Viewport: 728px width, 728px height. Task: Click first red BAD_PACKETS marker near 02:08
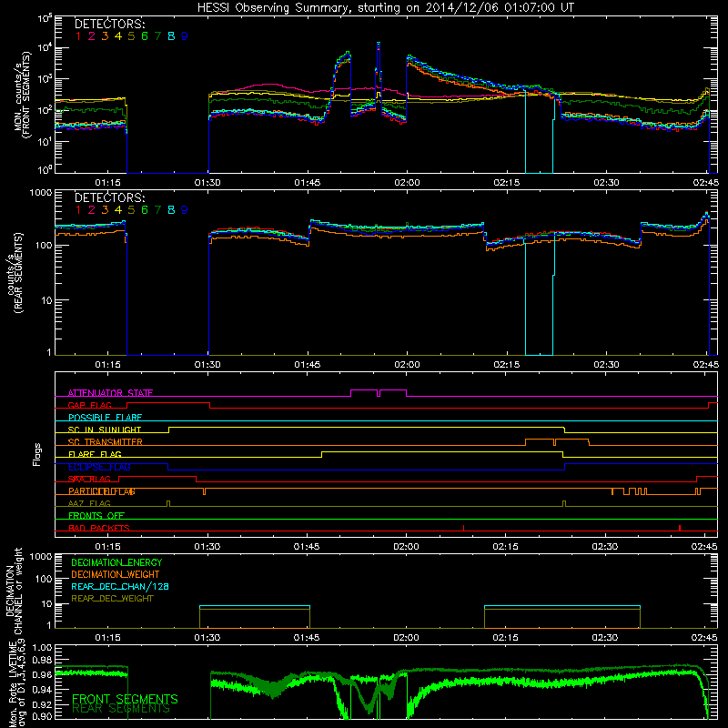pos(463,528)
